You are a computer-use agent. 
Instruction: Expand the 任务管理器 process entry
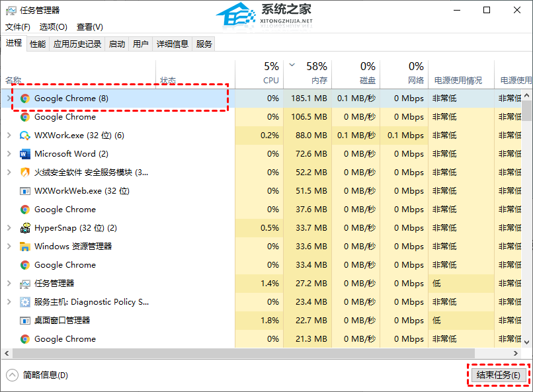click(x=9, y=283)
